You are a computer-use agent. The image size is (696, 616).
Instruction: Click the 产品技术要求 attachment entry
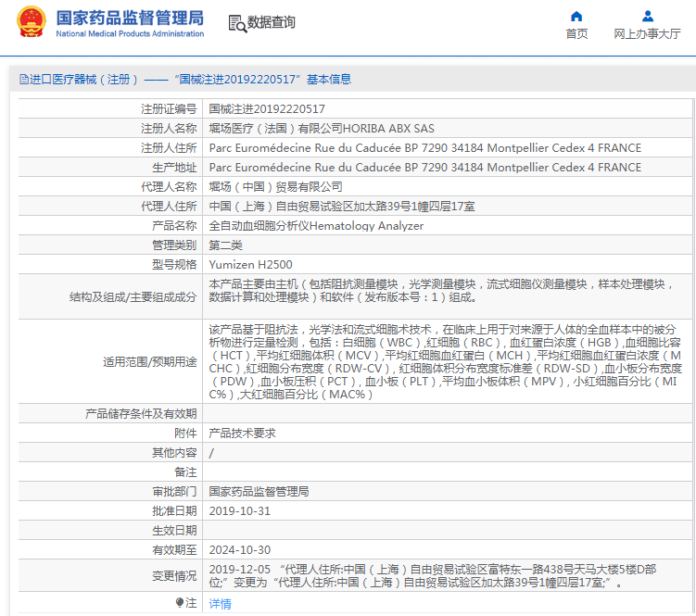[x=242, y=433]
